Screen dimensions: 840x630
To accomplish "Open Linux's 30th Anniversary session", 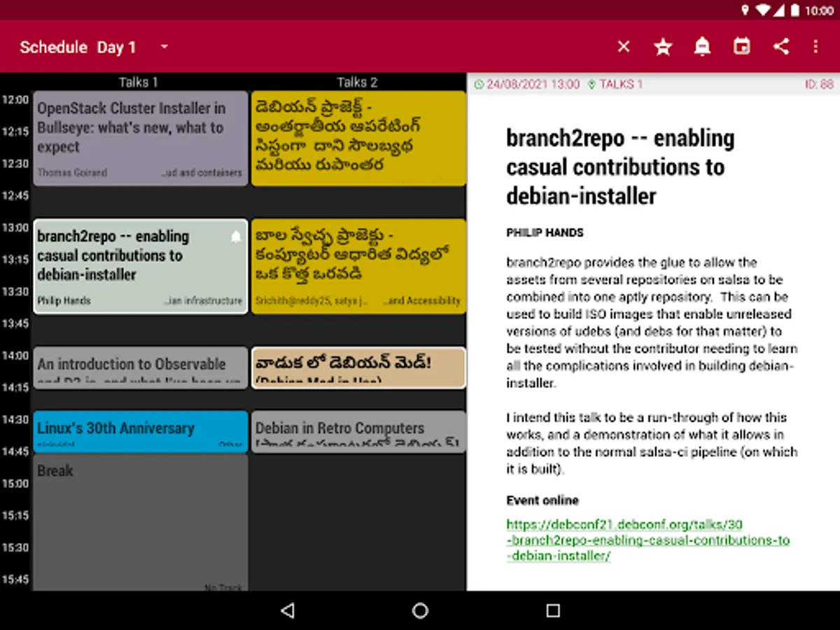I will [x=141, y=431].
